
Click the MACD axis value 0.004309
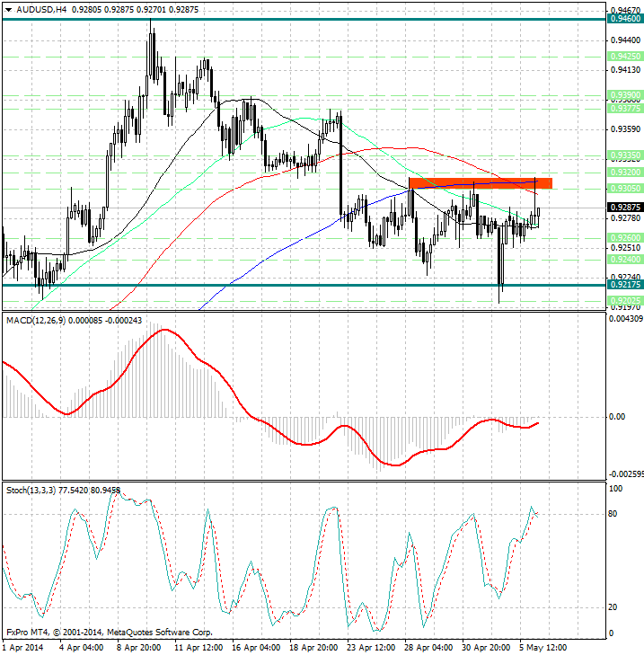pyautogui.click(x=626, y=319)
